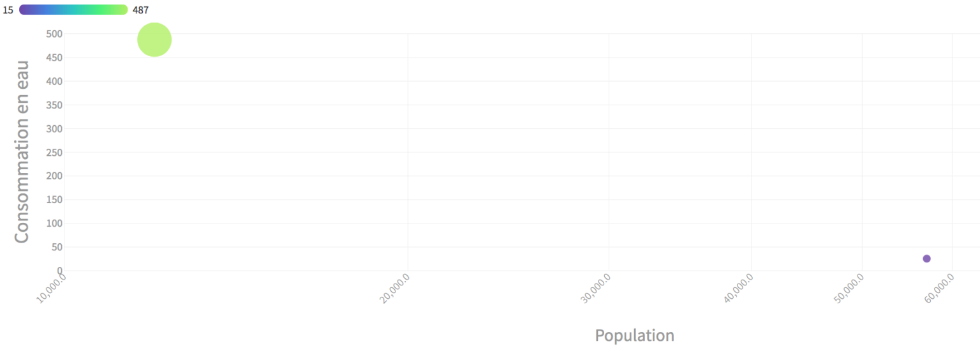
Task: Click the 500 y-axis tick label
Action: pos(54,34)
